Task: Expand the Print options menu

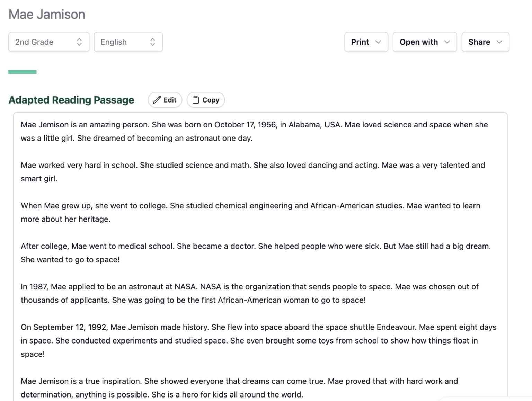Action: tap(366, 42)
